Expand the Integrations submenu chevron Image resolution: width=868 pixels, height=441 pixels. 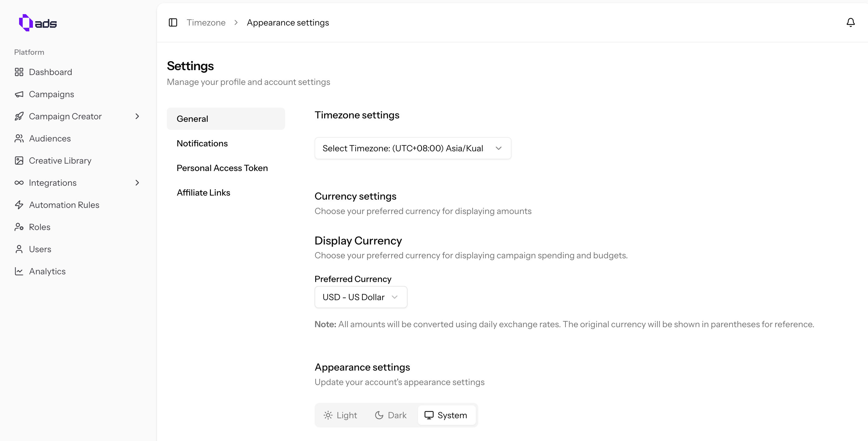[137, 183]
